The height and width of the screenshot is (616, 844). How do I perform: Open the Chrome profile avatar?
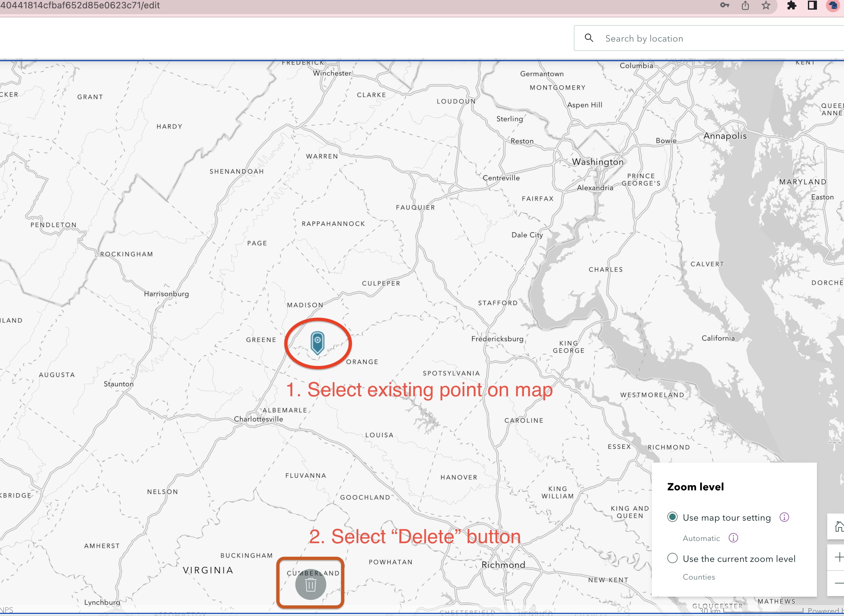(x=833, y=5)
